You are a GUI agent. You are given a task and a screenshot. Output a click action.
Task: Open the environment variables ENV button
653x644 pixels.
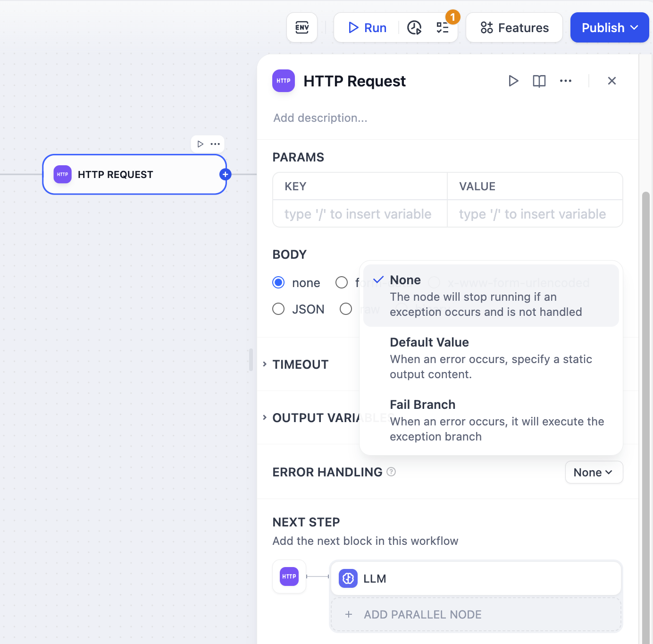(x=302, y=27)
